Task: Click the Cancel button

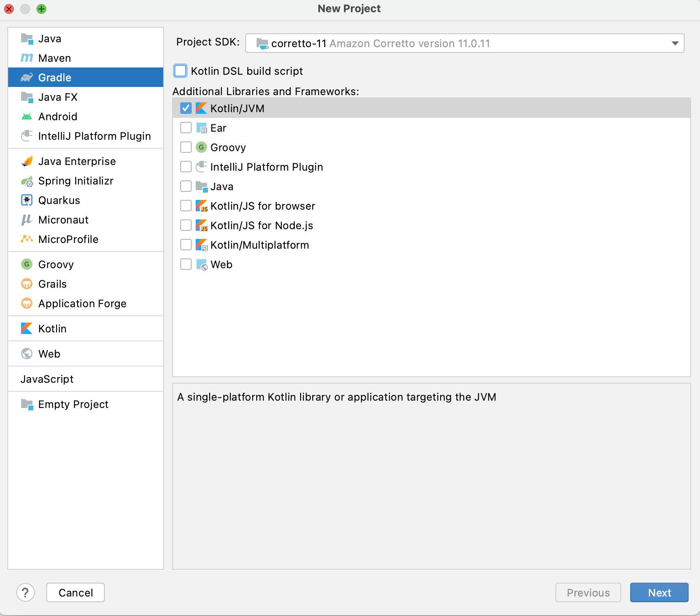Action: point(76,592)
